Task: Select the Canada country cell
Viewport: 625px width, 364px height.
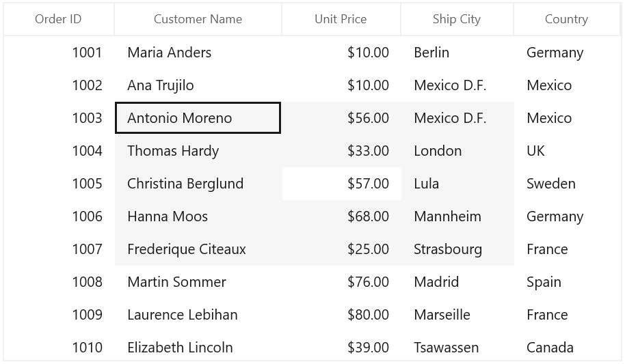Action: (x=567, y=348)
